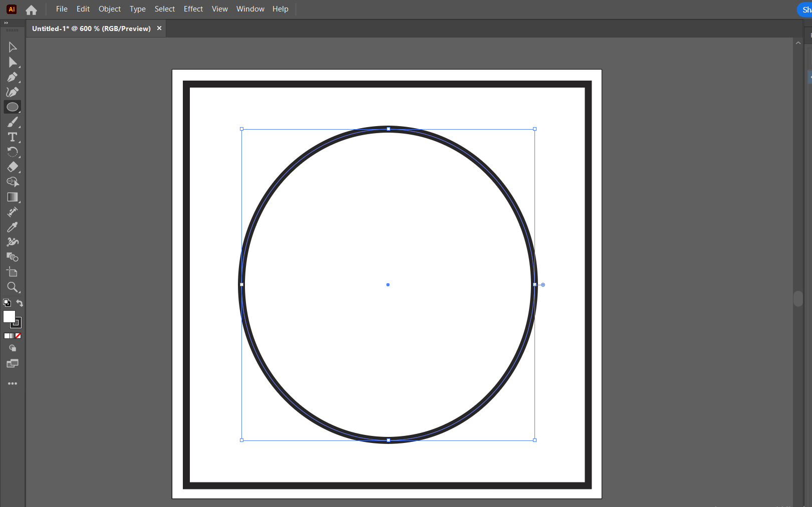Click the circle's center point

tap(388, 285)
